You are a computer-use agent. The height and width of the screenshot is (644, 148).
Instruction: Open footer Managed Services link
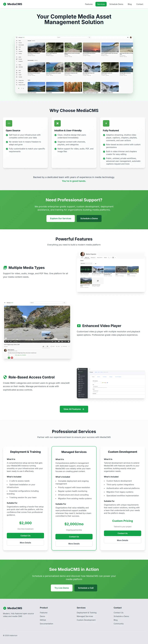85,617
